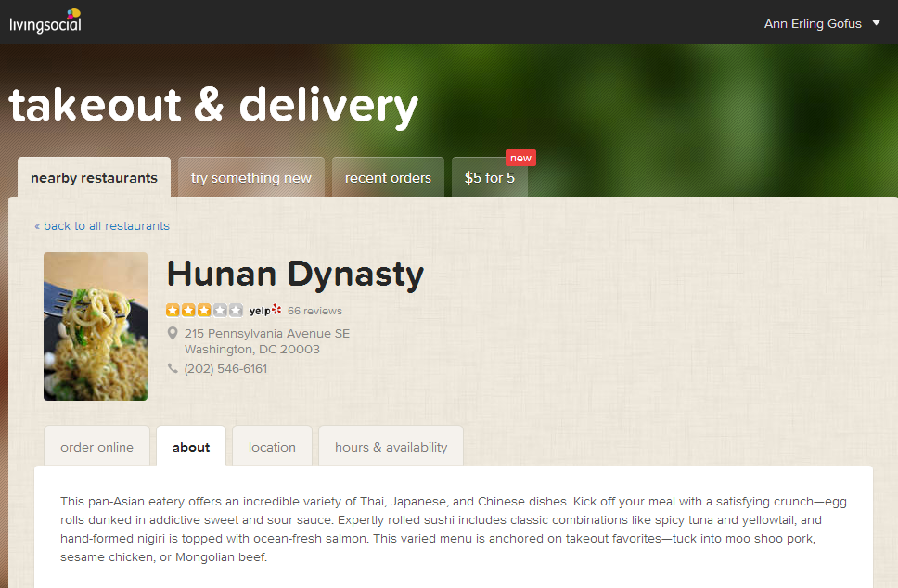Click the Yelp logo icon
The height and width of the screenshot is (588, 898).
point(265,311)
